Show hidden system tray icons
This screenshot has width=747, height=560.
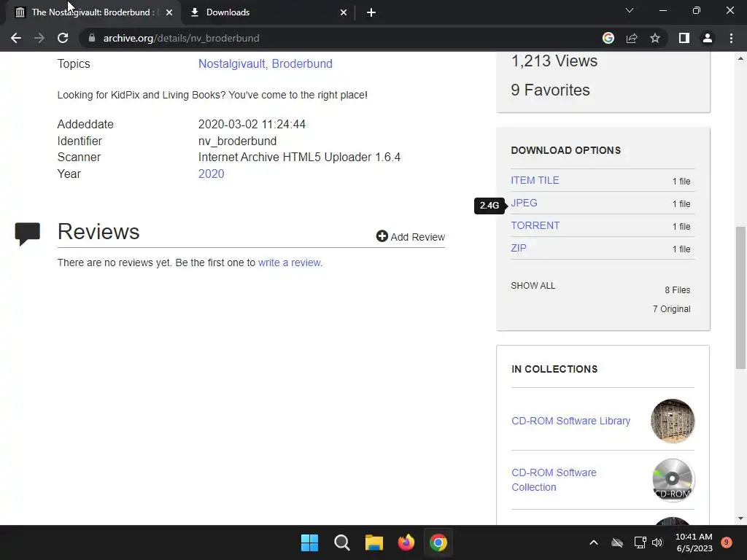(594, 542)
